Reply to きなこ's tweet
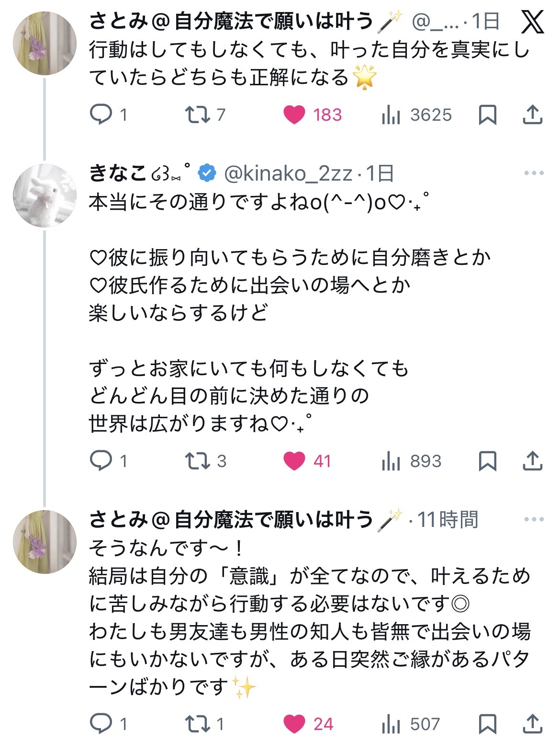This screenshot has width=560, height=753. tap(101, 461)
